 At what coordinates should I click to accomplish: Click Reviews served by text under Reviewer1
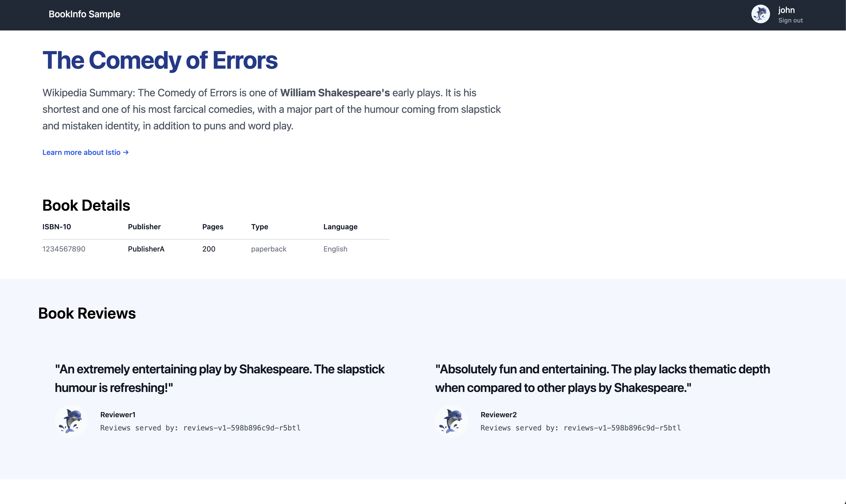(x=201, y=428)
